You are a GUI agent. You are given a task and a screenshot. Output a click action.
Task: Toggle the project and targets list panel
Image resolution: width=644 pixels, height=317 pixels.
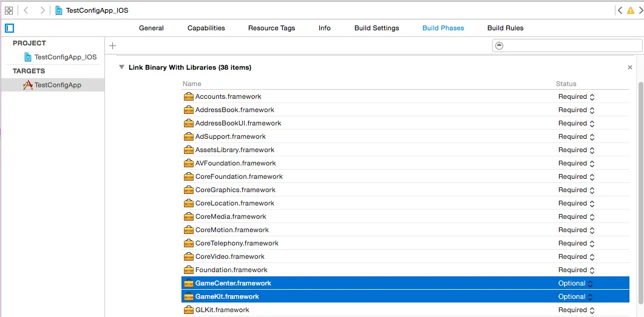10,28
